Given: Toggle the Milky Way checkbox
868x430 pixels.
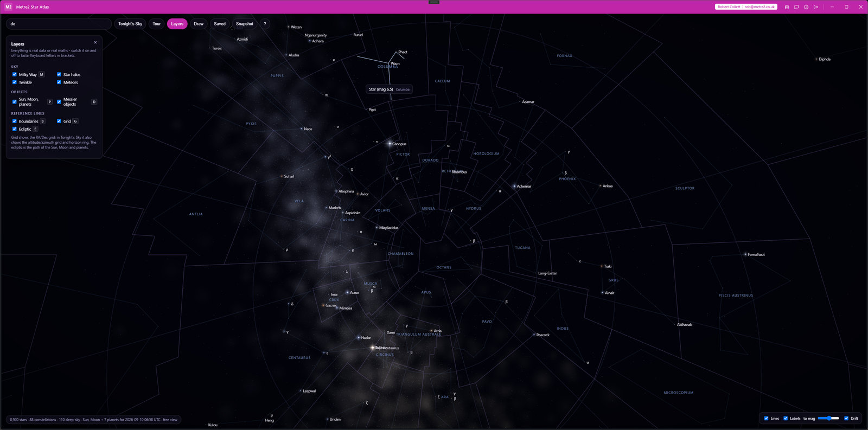Looking at the screenshot, I should click(x=15, y=74).
